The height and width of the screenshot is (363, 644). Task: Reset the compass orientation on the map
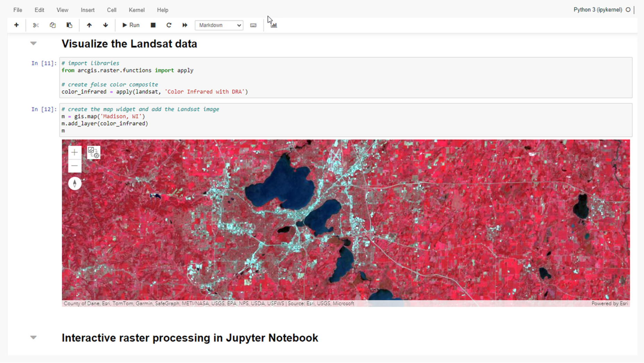point(75,183)
